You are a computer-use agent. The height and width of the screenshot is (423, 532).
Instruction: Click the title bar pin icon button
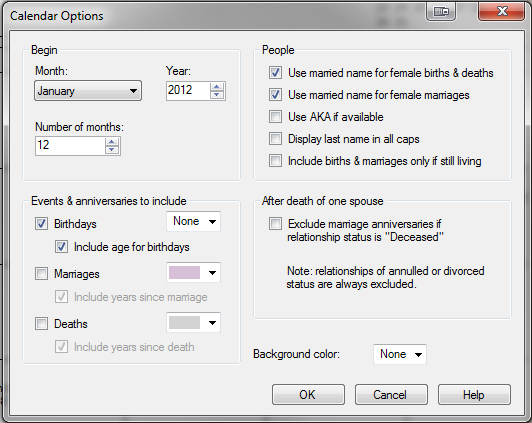441,12
